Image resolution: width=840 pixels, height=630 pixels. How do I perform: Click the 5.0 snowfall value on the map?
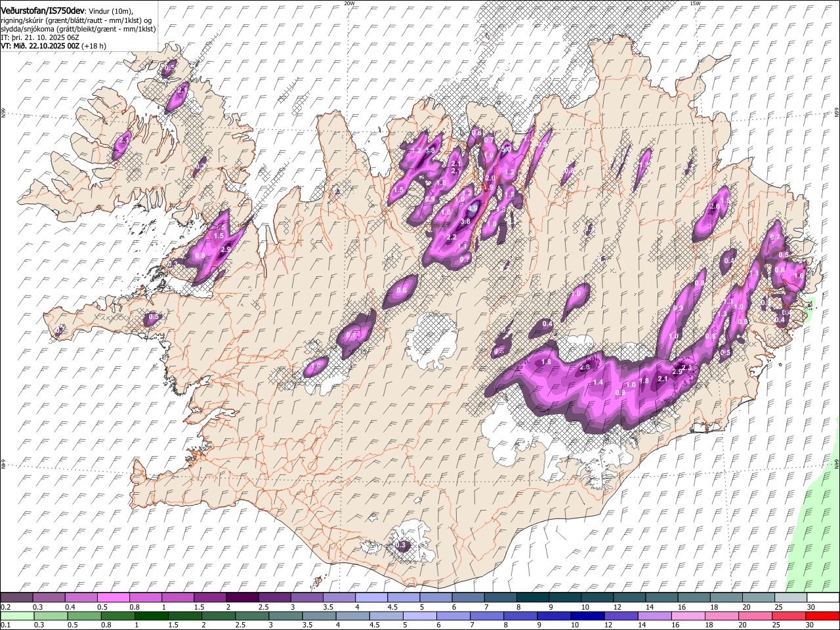pyautogui.click(x=506, y=150)
